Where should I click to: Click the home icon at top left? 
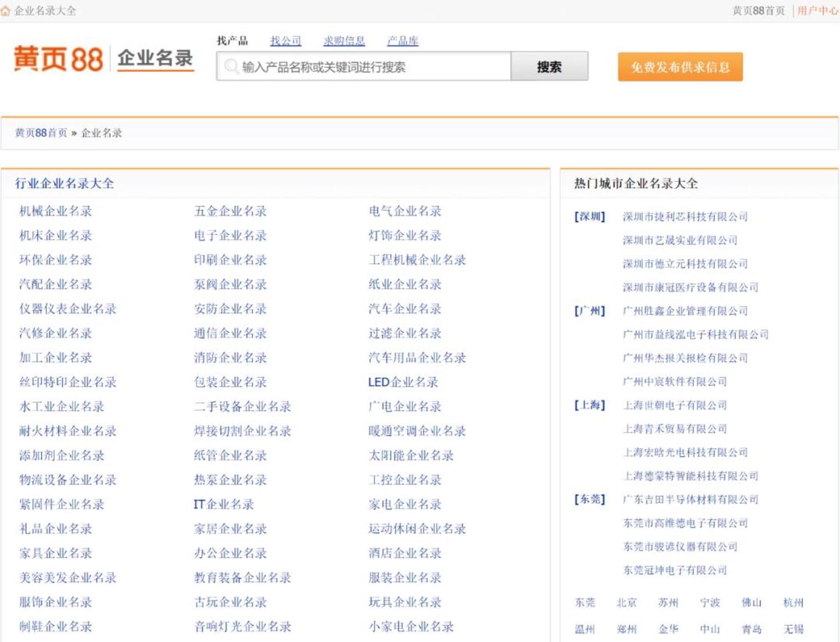pos(6,11)
